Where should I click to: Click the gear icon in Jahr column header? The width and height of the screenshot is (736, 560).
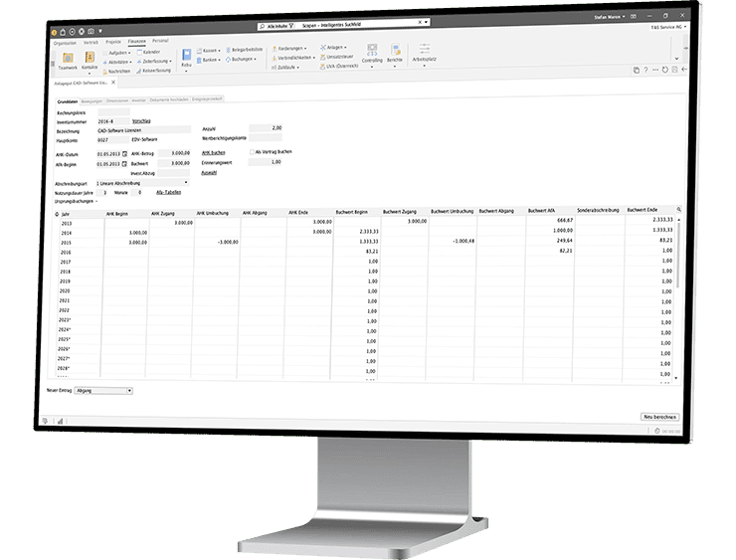[58, 214]
